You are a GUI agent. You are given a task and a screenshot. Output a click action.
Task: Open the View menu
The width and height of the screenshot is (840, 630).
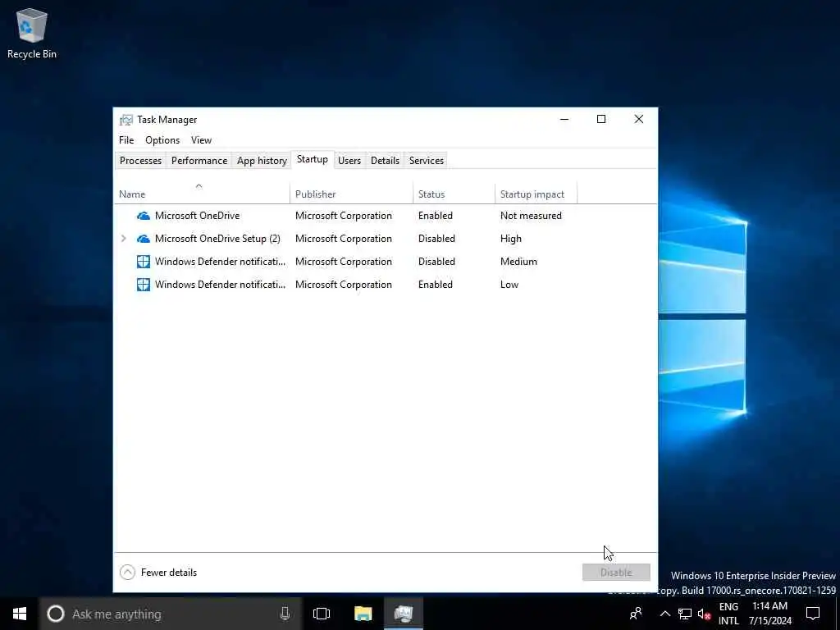(x=202, y=140)
